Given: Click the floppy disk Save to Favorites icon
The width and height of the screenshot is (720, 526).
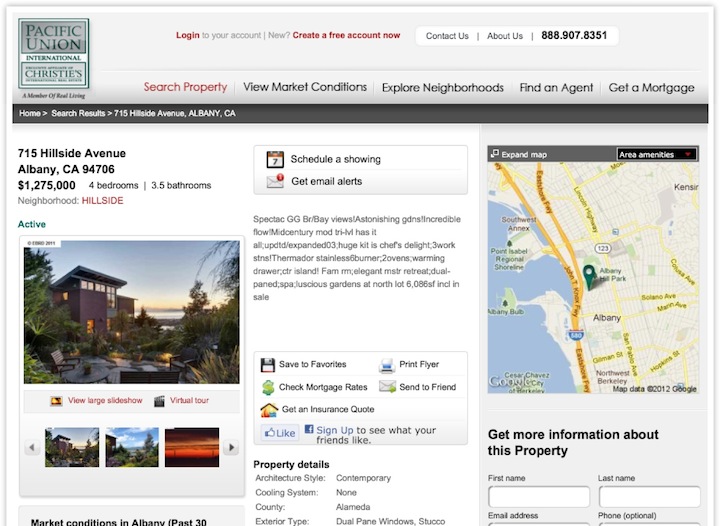Looking at the screenshot, I should 268,365.
